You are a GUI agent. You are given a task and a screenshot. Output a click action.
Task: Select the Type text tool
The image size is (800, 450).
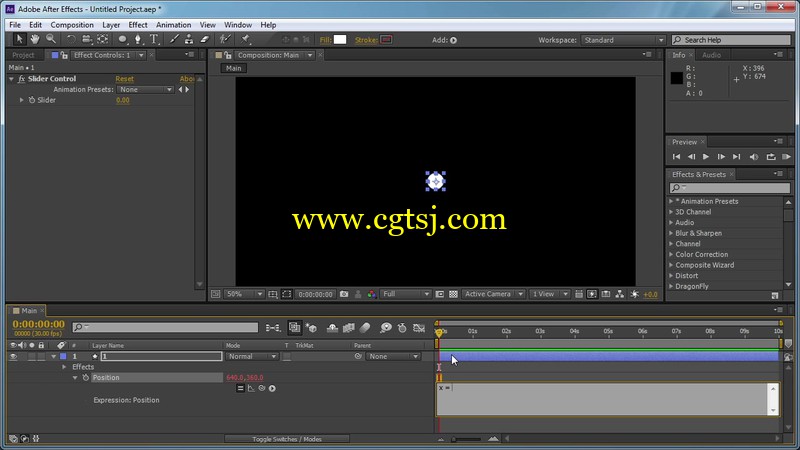click(154, 39)
